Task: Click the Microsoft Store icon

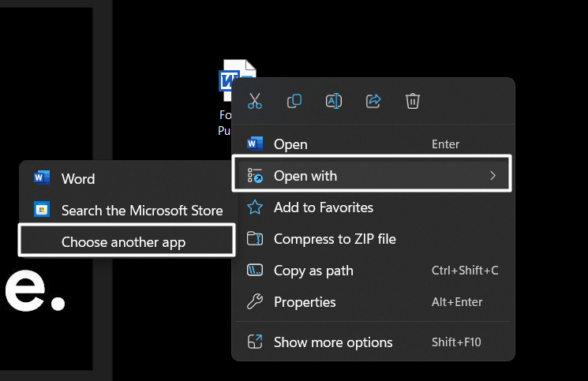Action: click(42, 209)
